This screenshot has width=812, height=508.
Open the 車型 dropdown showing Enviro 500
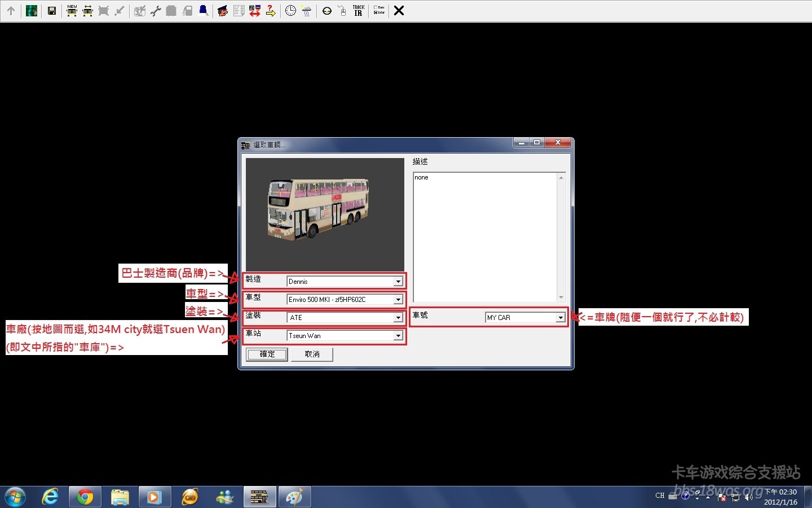pos(398,300)
